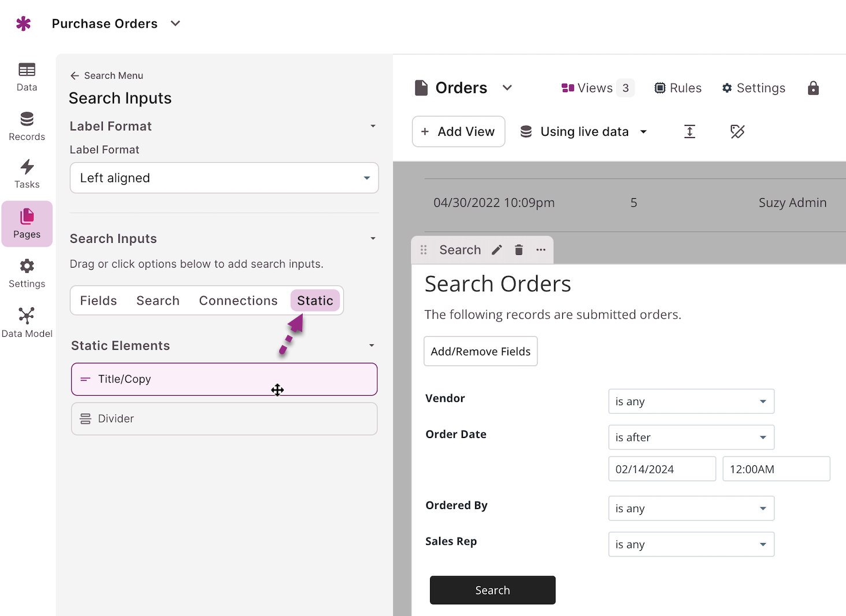Click the Order Date date input field
This screenshot has width=846, height=616.
pos(662,469)
